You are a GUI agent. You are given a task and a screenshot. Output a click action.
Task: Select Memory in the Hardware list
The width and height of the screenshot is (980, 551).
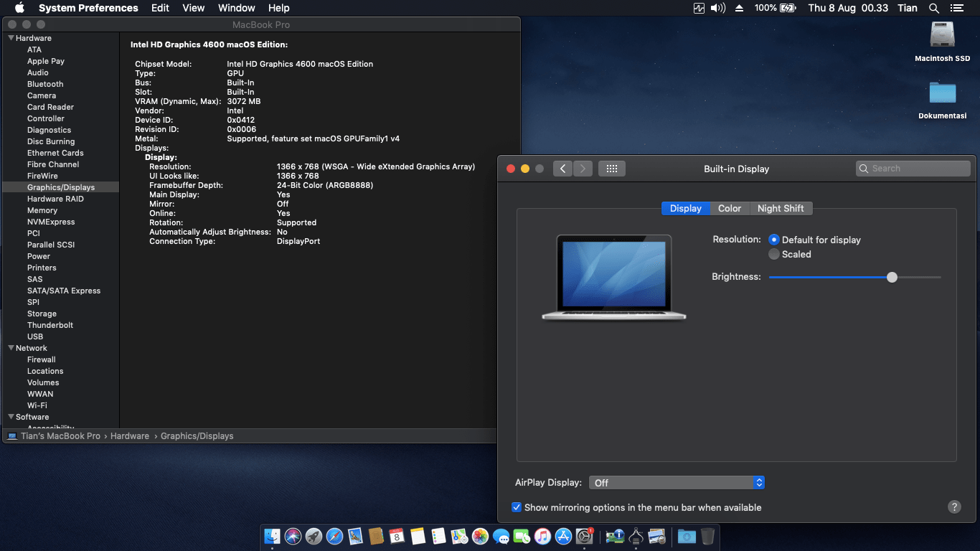pyautogui.click(x=42, y=210)
